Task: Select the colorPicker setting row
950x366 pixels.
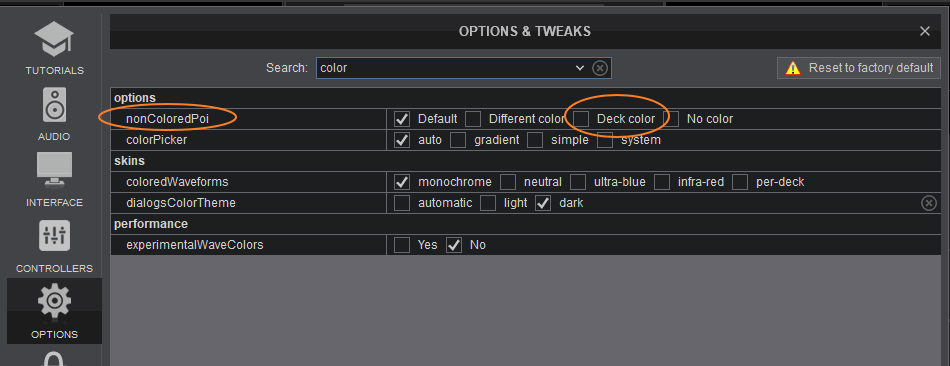Action: 526,140
